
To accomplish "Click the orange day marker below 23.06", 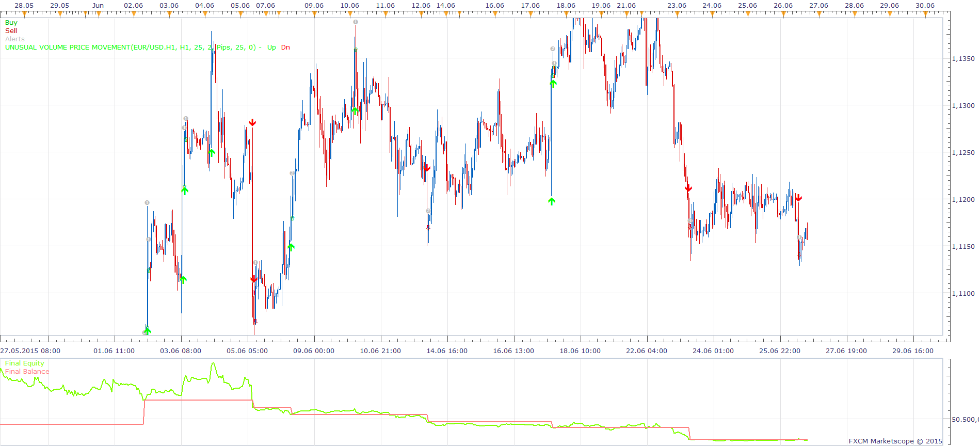I will (x=677, y=14).
